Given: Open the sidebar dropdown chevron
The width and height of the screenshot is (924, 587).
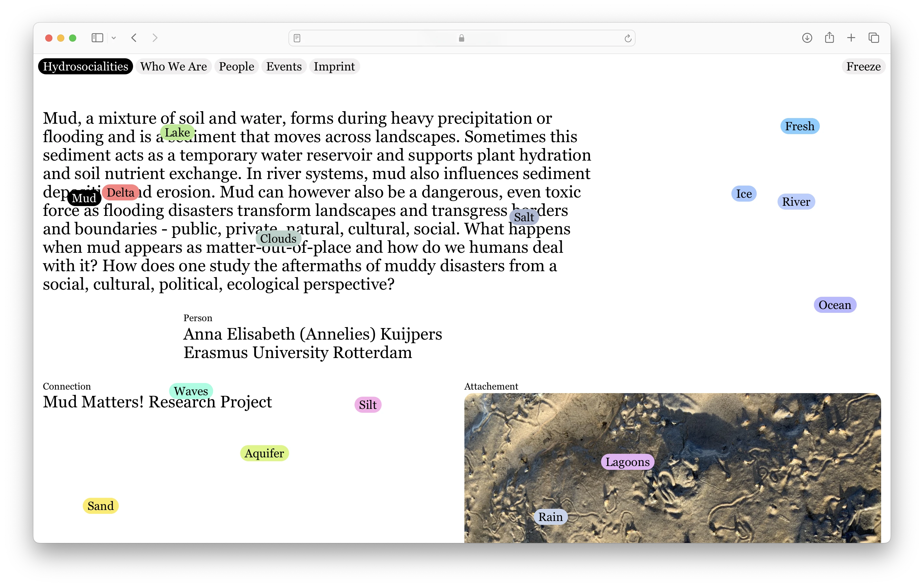Looking at the screenshot, I should pos(114,38).
